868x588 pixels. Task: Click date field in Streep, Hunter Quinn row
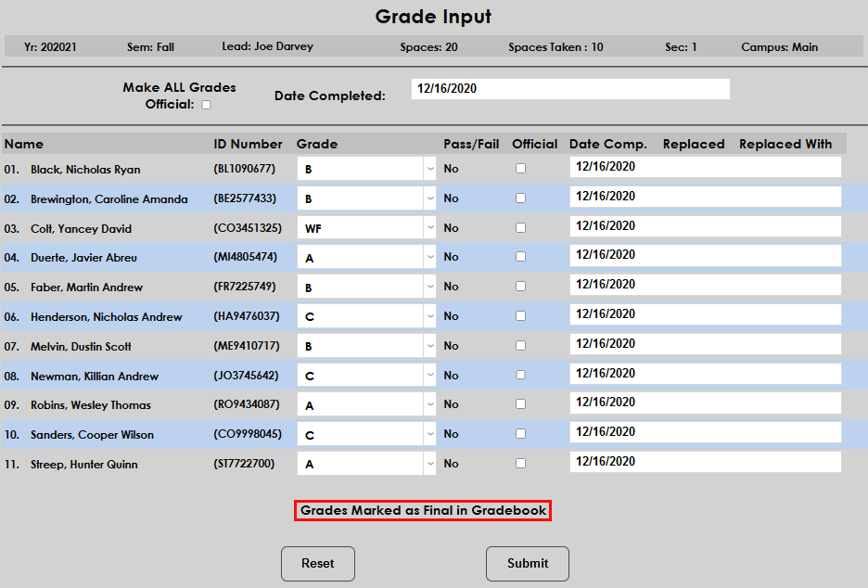(x=705, y=462)
